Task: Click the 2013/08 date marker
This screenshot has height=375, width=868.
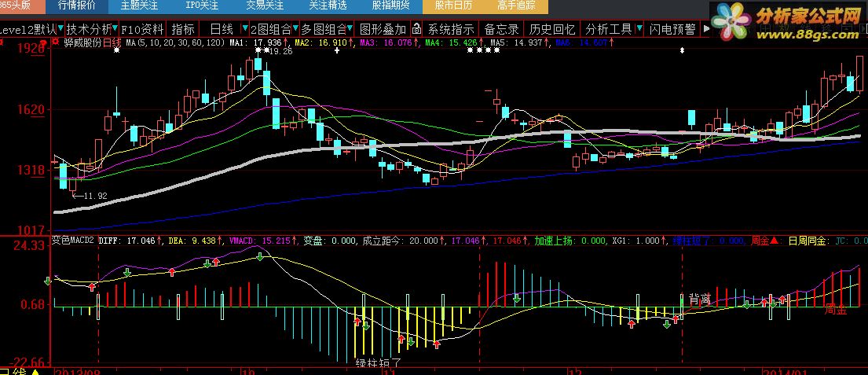Action: coord(76,372)
